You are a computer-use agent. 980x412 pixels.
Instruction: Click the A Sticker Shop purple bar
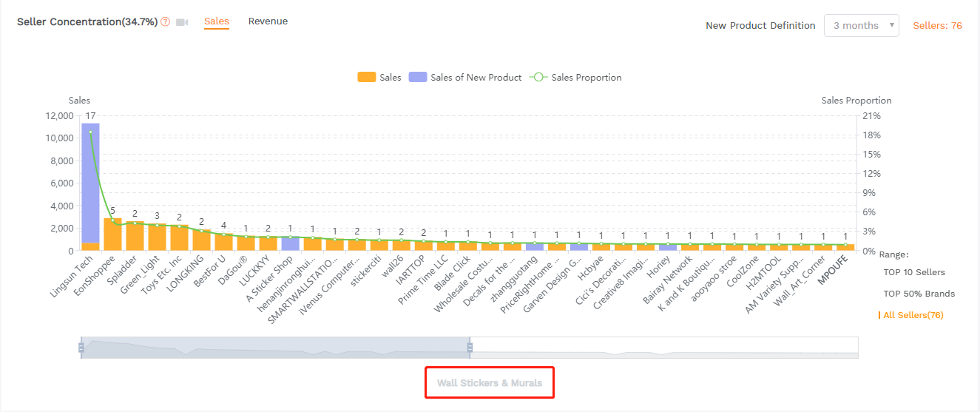pyautogui.click(x=290, y=243)
